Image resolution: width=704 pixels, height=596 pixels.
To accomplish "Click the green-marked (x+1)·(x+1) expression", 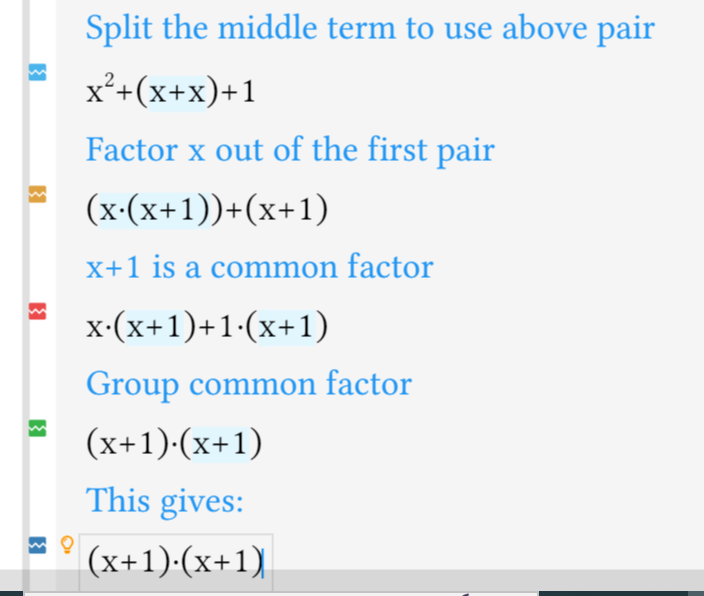I will pos(174,444).
